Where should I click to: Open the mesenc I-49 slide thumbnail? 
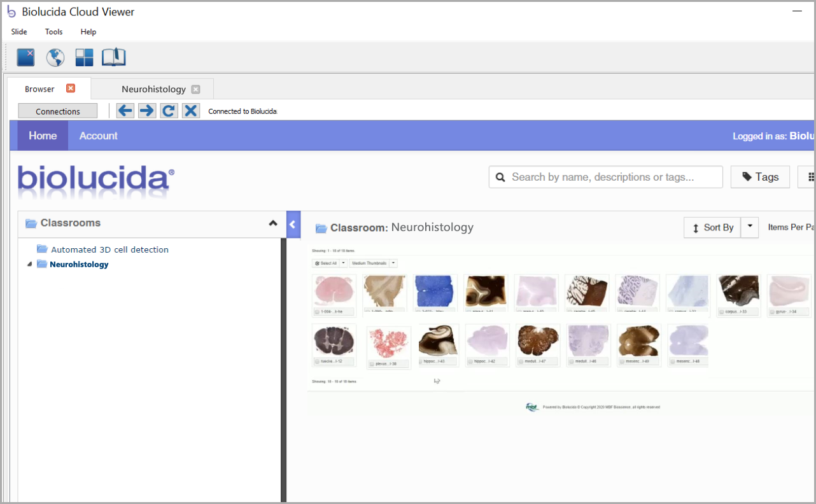(x=639, y=340)
